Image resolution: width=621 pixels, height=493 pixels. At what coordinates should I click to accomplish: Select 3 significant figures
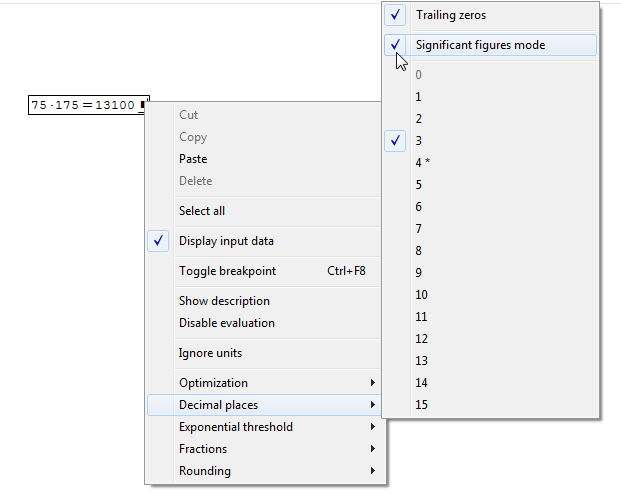[419, 141]
